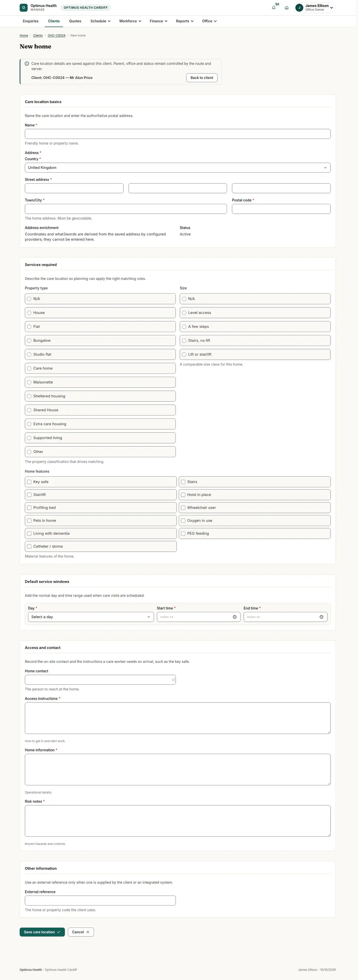The image size is (358, 980).
Task: Click the info icon in the notice banner
Action: 27,63
